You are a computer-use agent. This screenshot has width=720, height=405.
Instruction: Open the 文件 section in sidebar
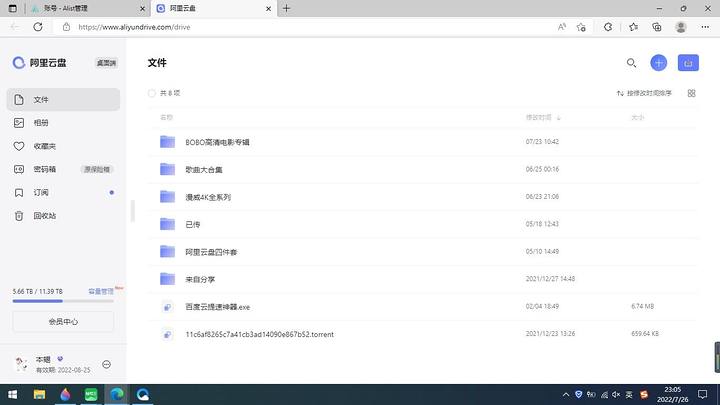point(63,100)
